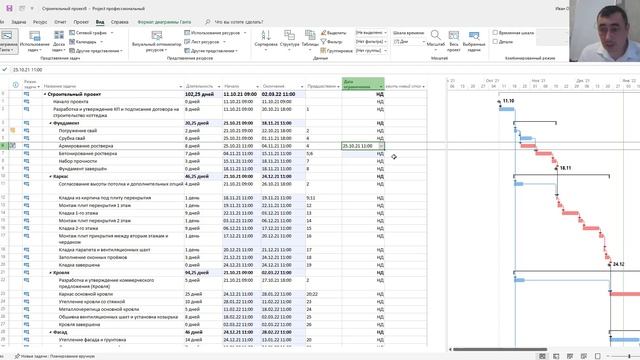Open Использование задач view
Image resolution: width=640 pixels, height=360 pixels.
click(34, 41)
